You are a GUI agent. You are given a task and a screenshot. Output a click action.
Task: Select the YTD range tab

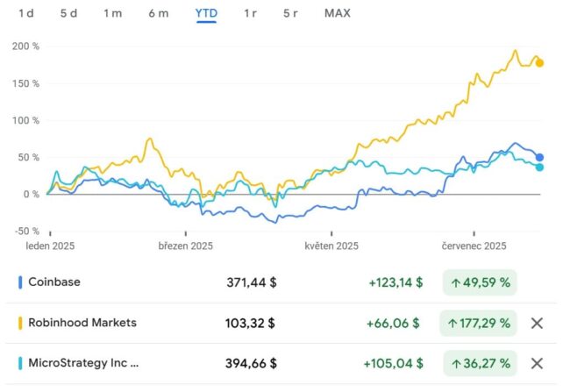206,13
